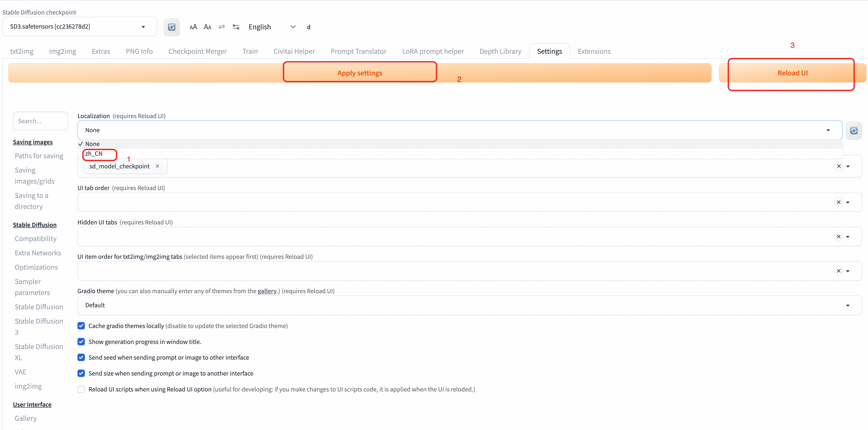Open img2img settings section in sidebar

[x=28, y=386]
